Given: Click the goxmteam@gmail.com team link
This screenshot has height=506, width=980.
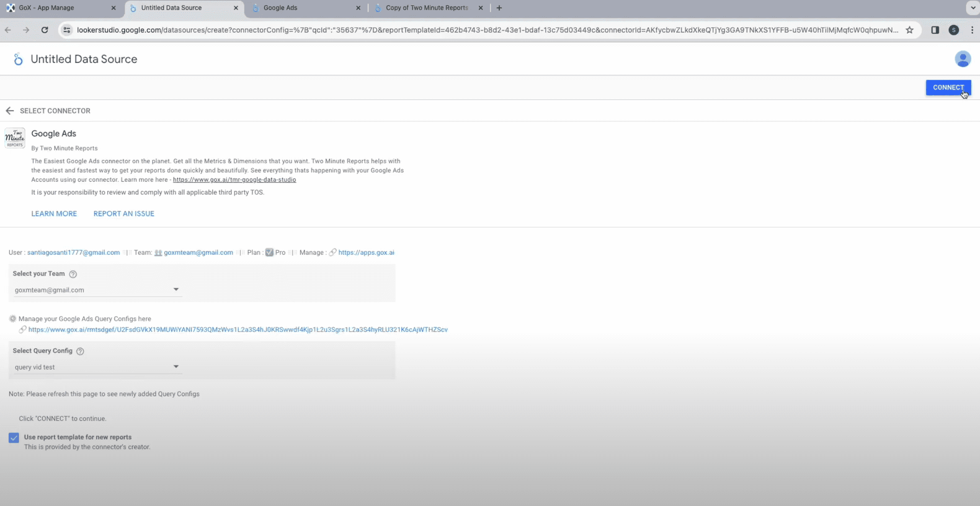Looking at the screenshot, I should coord(198,253).
